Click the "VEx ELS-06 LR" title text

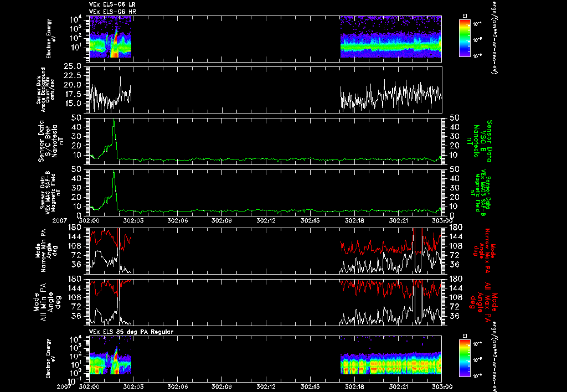coord(112,4)
